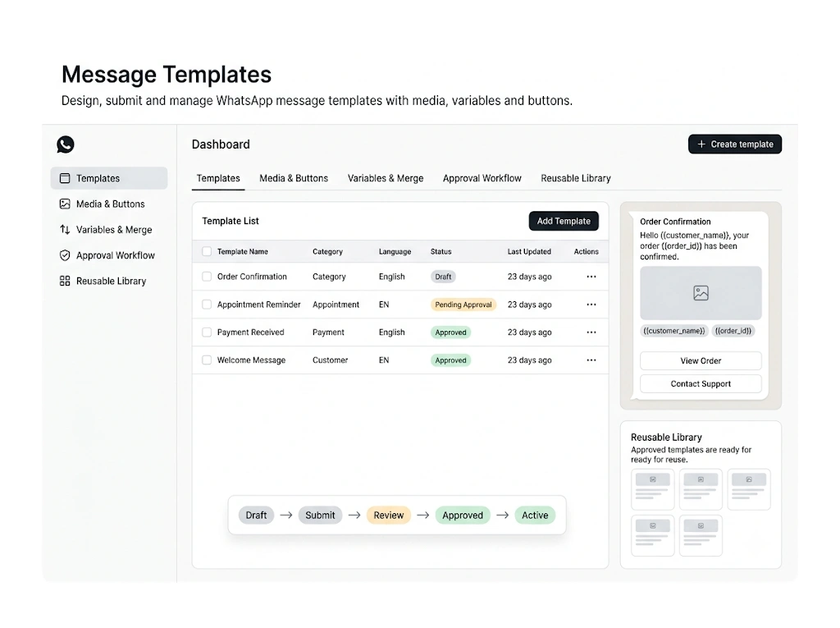The image size is (840, 628).
Task: Open actions menu for Welcome Message row
Action: point(591,360)
